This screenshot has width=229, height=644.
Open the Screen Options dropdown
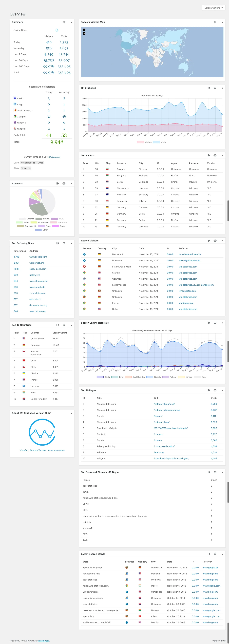(214, 8)
